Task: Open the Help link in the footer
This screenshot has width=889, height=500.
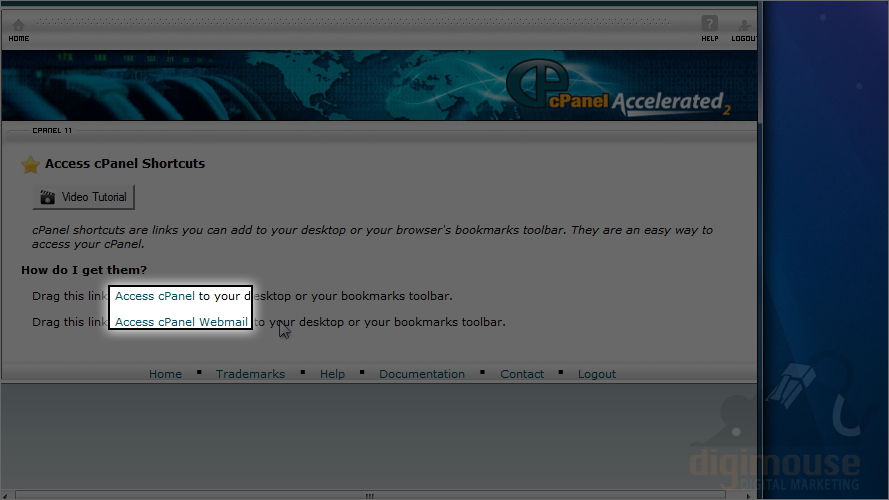Action: pos(332,374)
